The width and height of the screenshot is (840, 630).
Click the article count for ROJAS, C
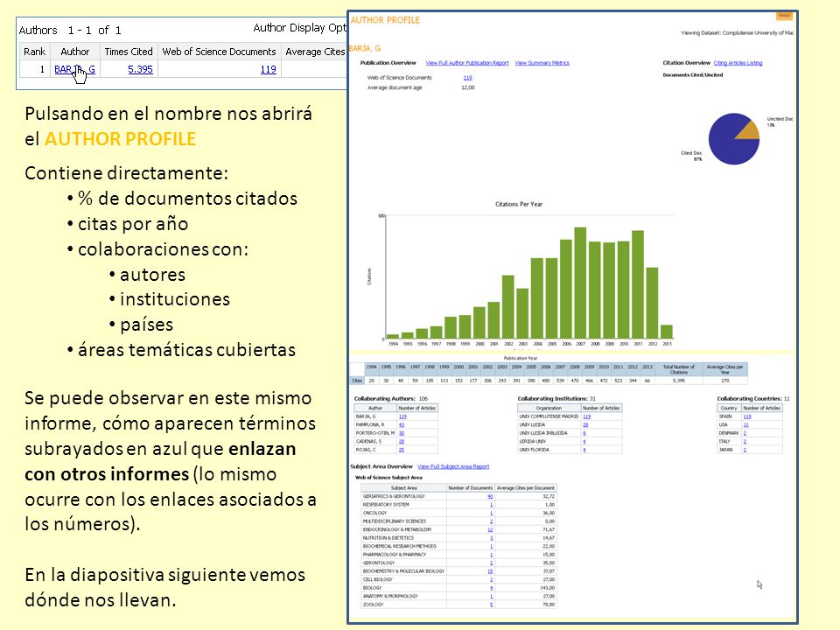(402, 450)
